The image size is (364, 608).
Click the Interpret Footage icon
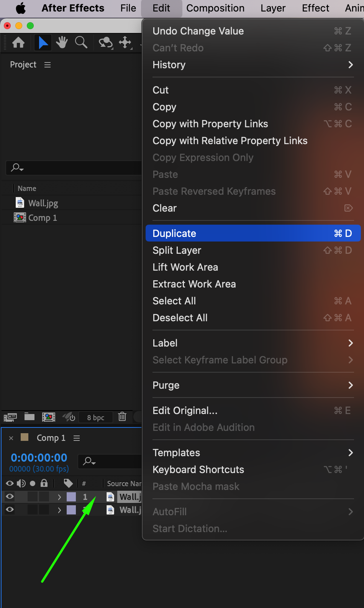pyautogui.click(x=10, y=417)
